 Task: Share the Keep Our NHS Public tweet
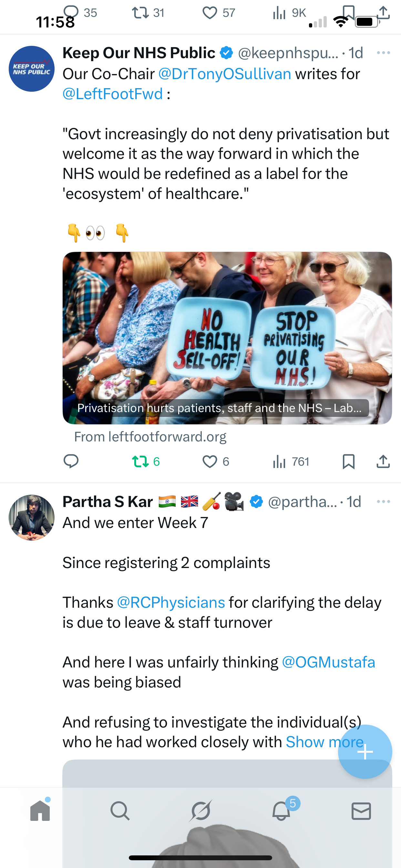click(x=383, y=461)
